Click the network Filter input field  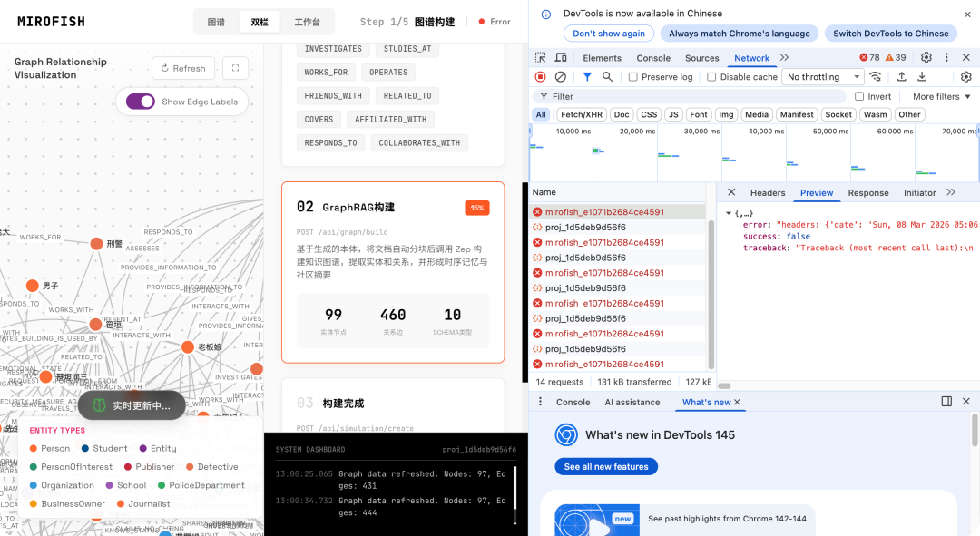coord(690,96)
